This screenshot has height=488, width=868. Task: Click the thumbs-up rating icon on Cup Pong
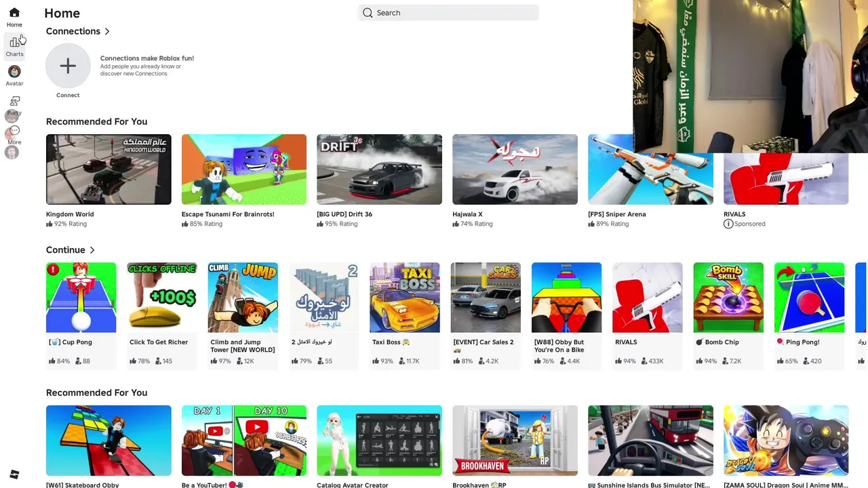(x=52, y=361)
